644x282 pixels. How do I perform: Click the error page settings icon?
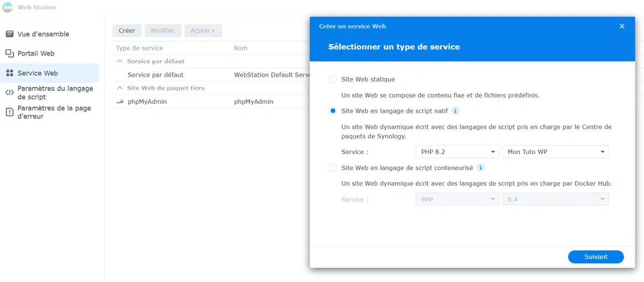pyautogui.click(x=9, y=112)
